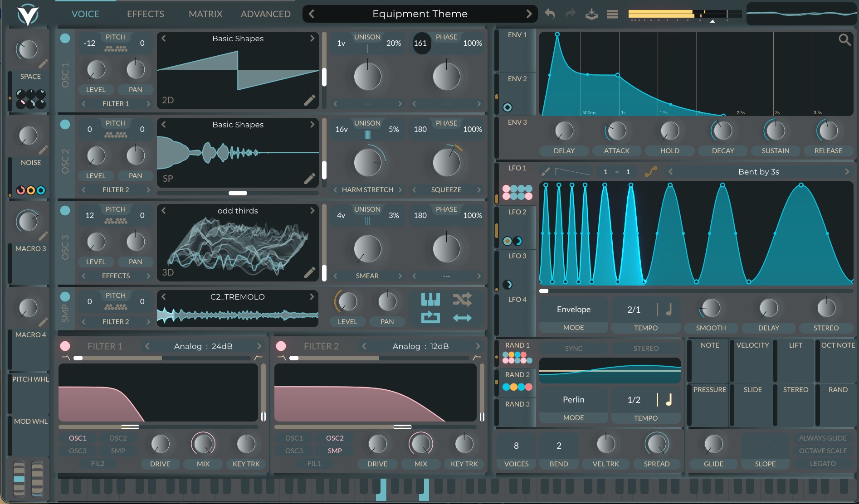Toggle OSC 1 on/off switch

pyautogui.click(x=65, y=39)
